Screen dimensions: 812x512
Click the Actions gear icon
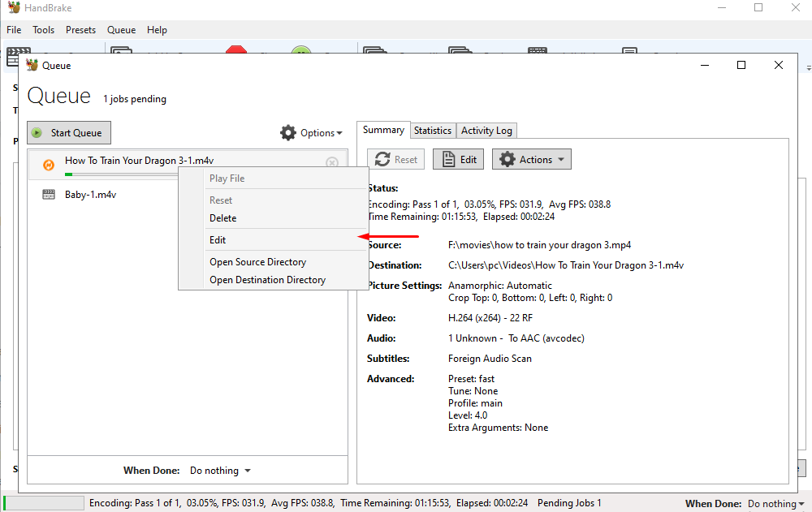point(508,160)
